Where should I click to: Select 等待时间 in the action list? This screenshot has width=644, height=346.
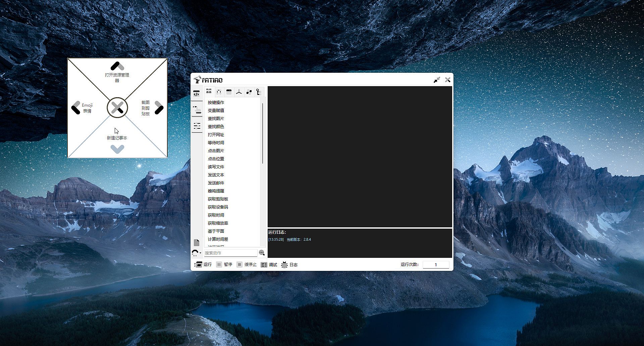[x=216, y=143]
